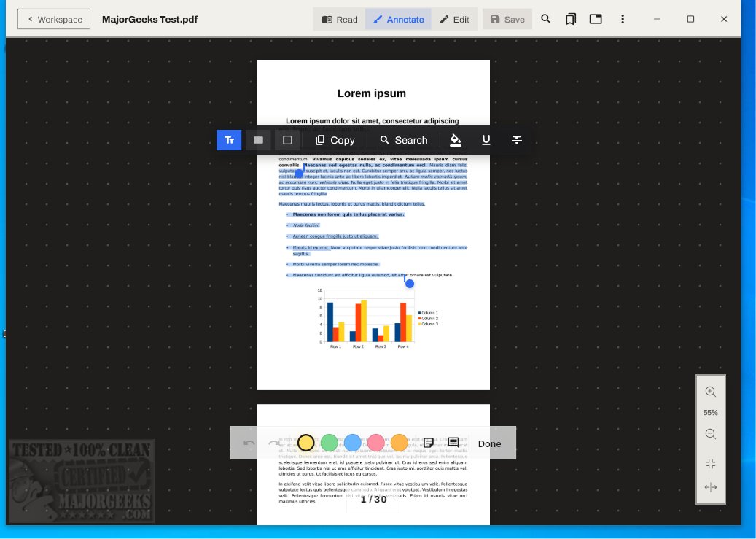Click the Save button
The height and width of the screenshot is (539, 756).
(x=507, y=19)
